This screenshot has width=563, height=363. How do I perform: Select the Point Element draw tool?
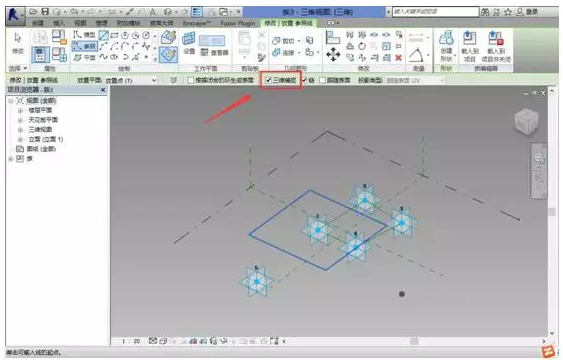pos(146,57)
